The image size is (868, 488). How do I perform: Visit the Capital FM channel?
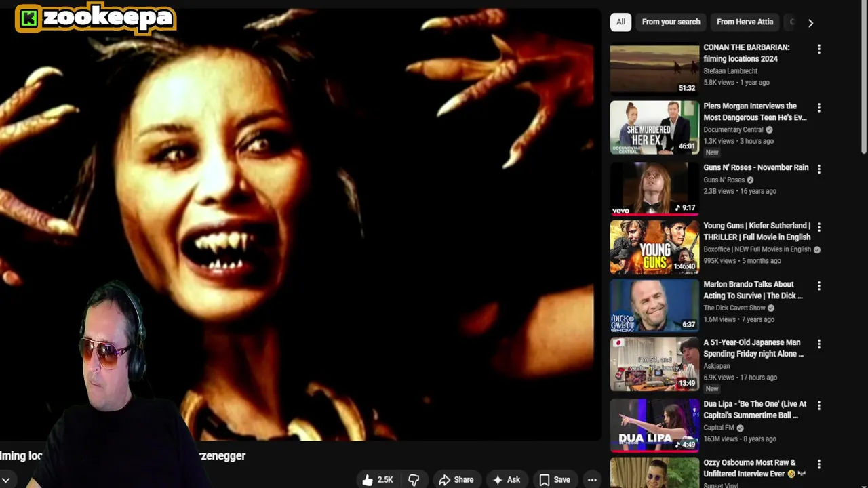[x=719, y=428]
